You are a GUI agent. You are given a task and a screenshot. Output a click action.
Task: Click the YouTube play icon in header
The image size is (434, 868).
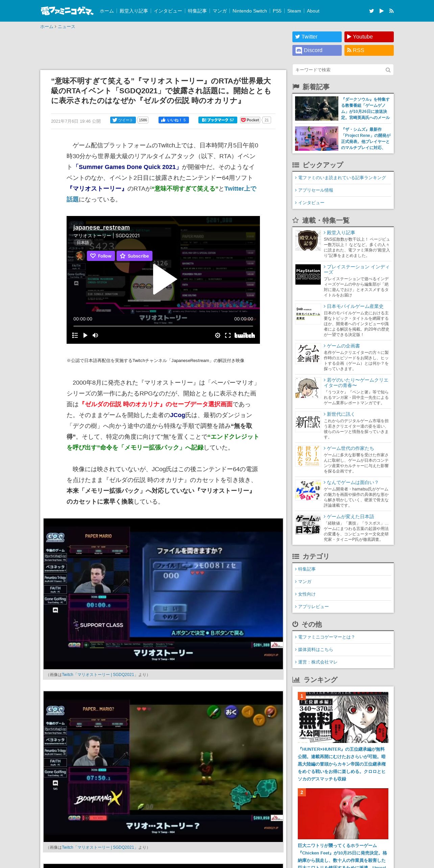tap(382, 11)
